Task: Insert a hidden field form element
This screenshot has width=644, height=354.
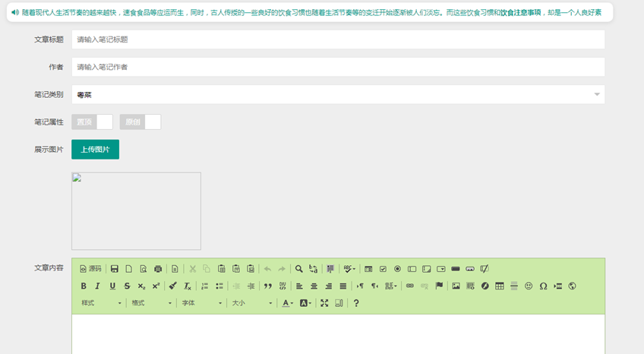Action: tap(485, 269)
